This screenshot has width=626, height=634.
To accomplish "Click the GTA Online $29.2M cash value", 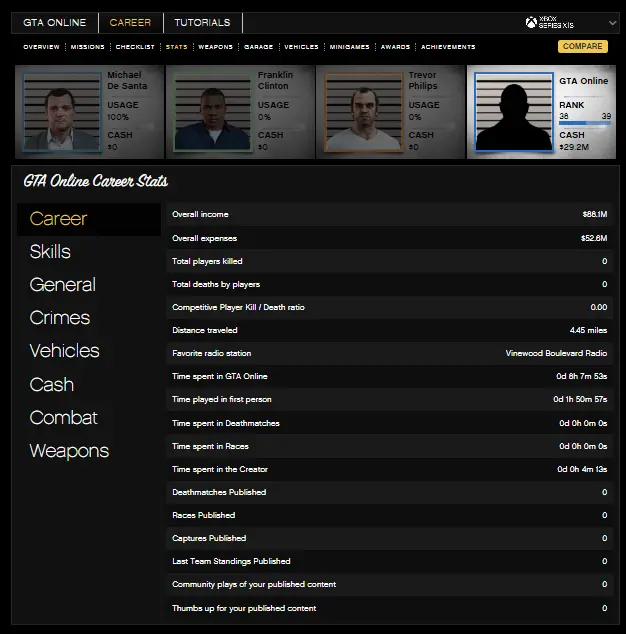I will tap(574, 147).
